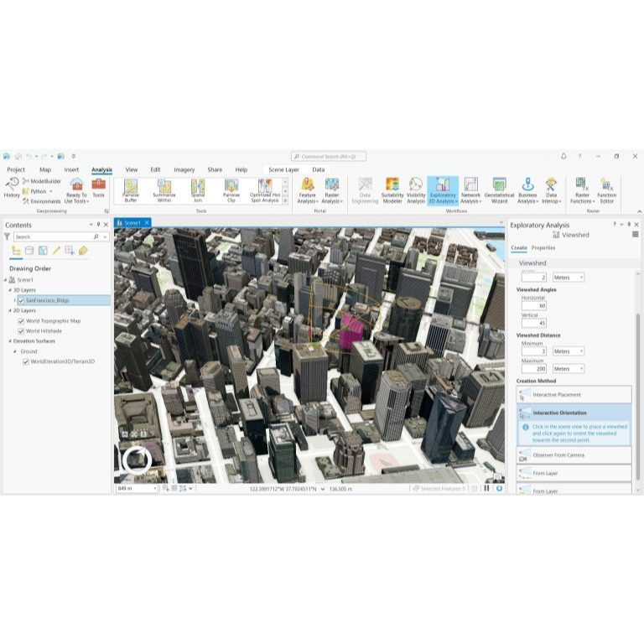Click the Contents filter funnel icon

7,236
